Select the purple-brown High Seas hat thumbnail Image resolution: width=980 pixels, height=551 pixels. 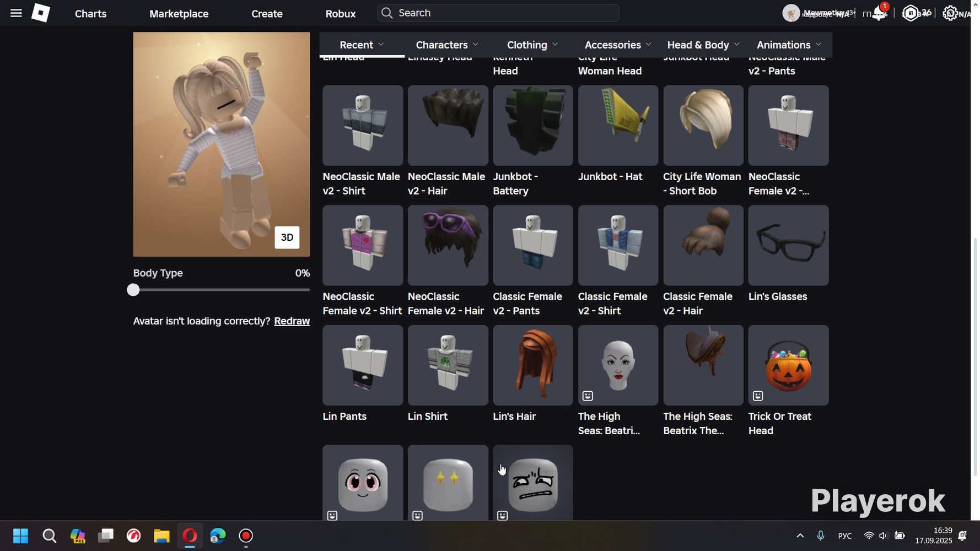703,365
